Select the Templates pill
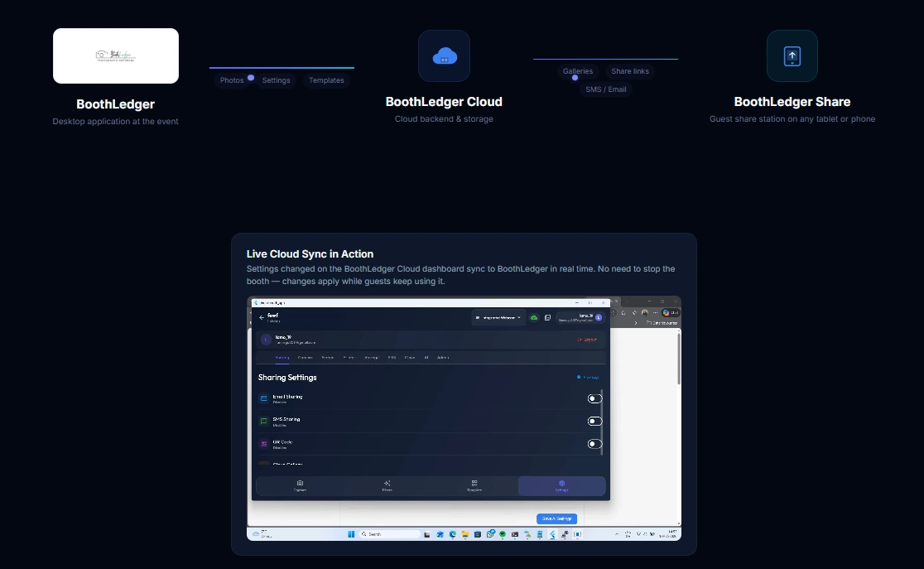Screen dimensions: 924x569 pyautogui.click(x=326, y=80)
